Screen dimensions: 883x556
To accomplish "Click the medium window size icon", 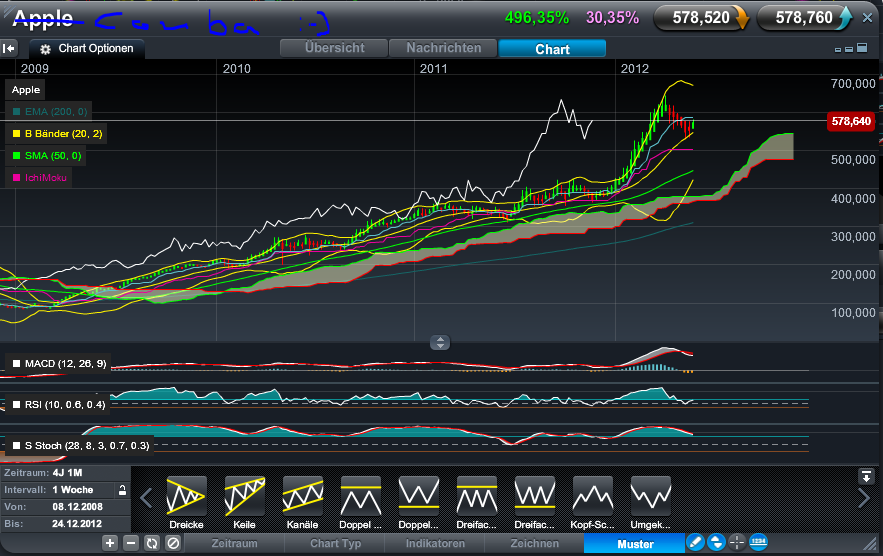I will [x=849, y=50].
